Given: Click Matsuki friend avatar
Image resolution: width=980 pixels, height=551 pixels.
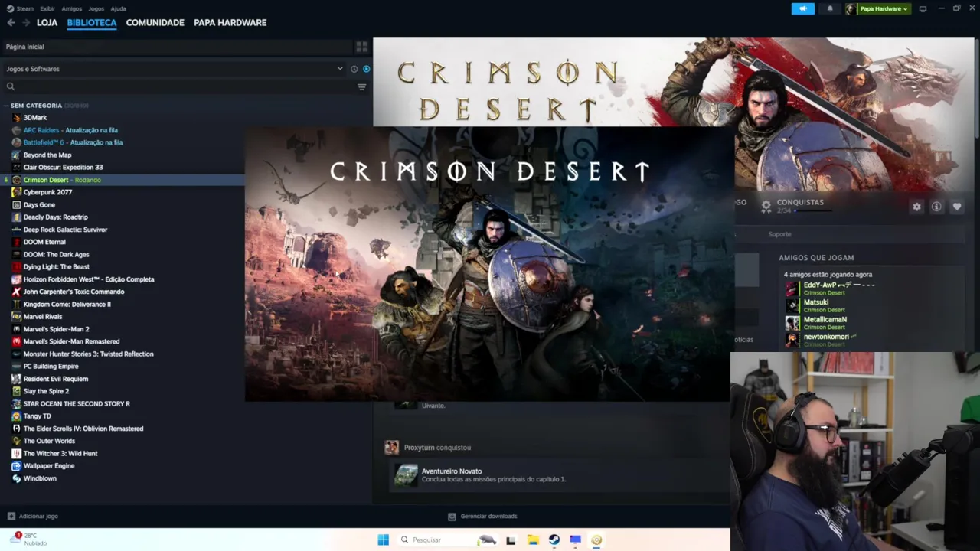Looking at the screenshot, I should coord(792,305).
